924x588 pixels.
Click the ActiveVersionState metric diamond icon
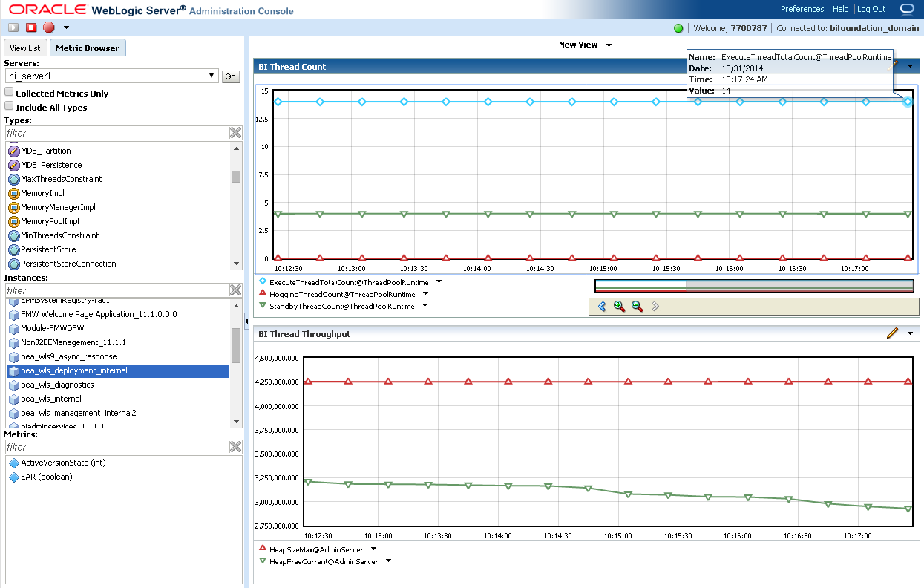(x=13, y=463)
